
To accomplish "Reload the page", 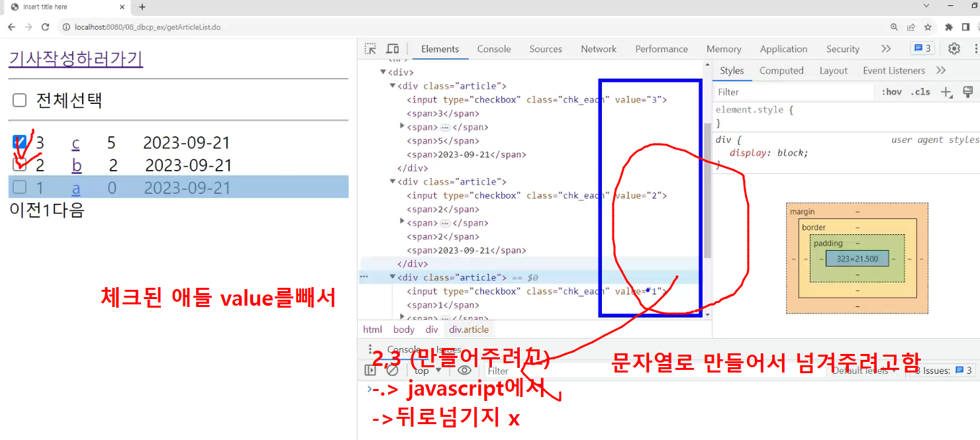I will 45,27.
